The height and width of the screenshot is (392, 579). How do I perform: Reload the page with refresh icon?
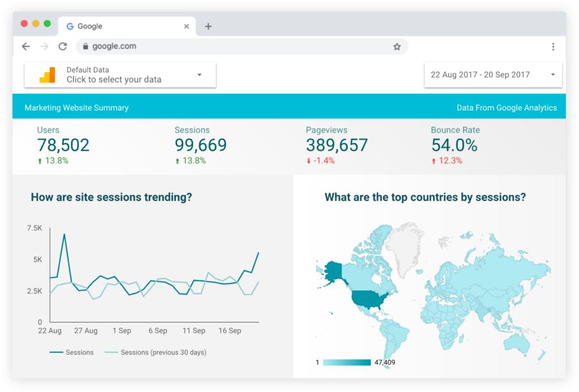pyautogui.click(x=63, y=47)
